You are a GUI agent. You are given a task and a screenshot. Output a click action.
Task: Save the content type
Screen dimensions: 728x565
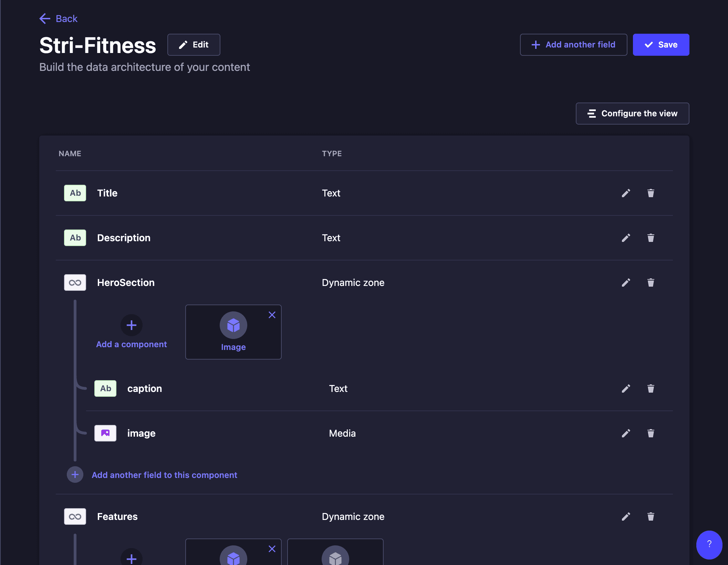(661, 45)
